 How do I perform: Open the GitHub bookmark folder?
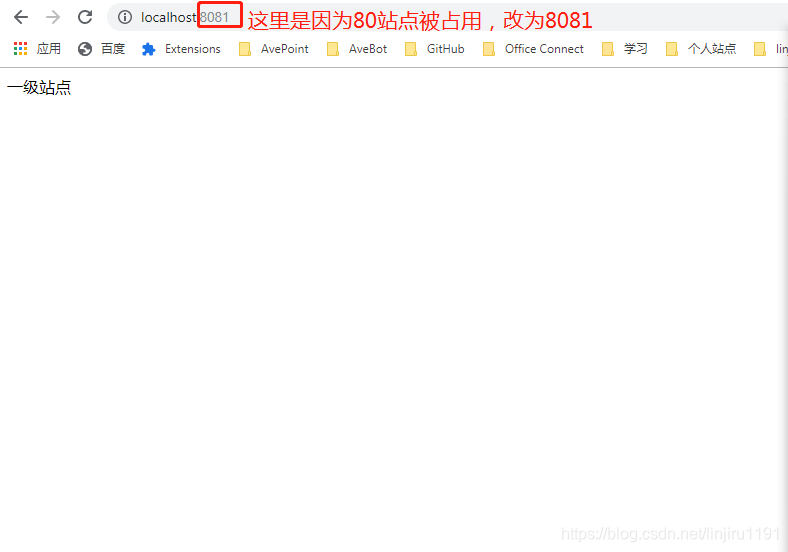[x=435, y=49]
